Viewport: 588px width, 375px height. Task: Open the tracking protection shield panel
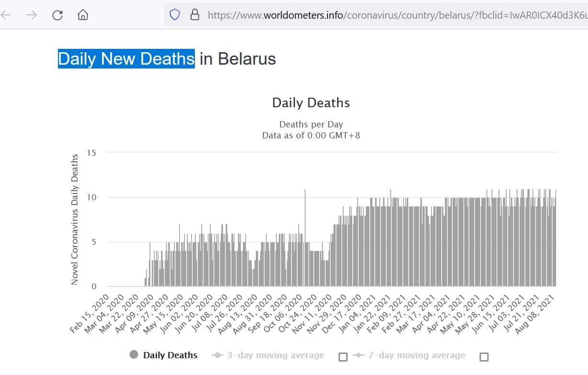tap(175, 15)
